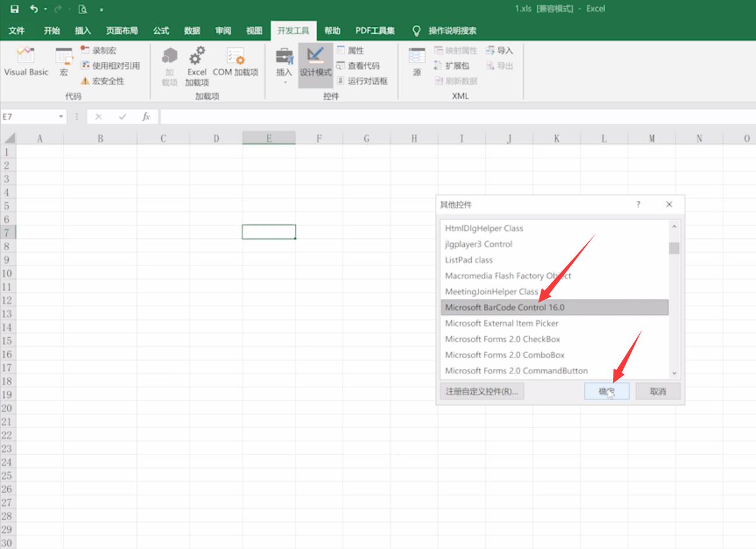Select Microsoft Forms 2.0 CommandButton
756x549 pixels.
point(555,370)
